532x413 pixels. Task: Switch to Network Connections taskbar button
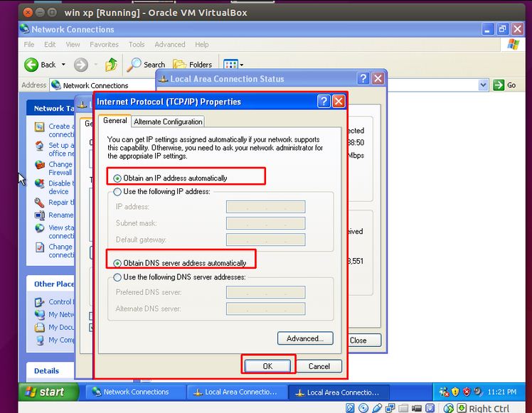(x=135, y=392)
